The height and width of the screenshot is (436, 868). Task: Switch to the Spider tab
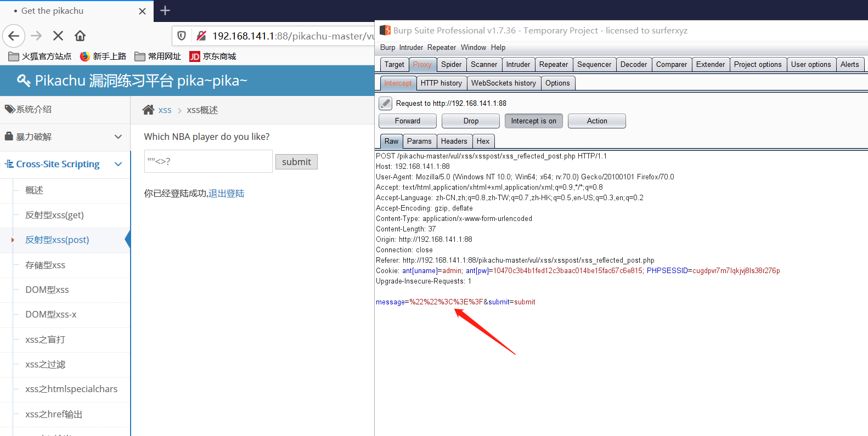(x=452, y=64)
